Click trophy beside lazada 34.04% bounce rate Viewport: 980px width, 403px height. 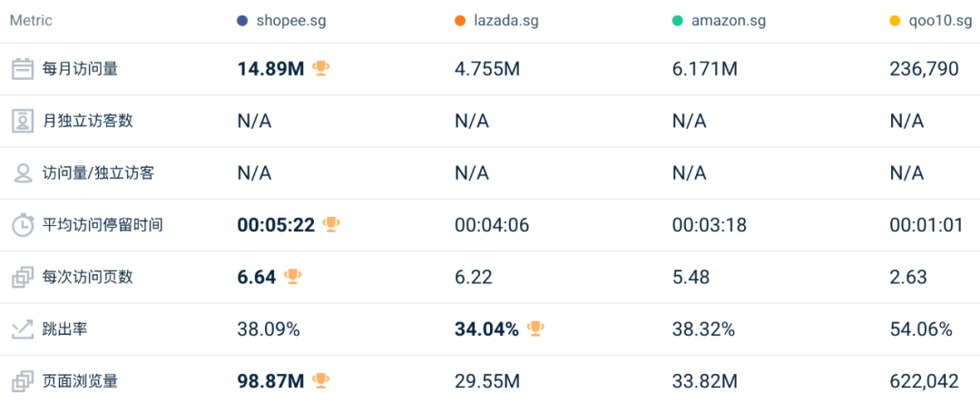pos(535,329)
